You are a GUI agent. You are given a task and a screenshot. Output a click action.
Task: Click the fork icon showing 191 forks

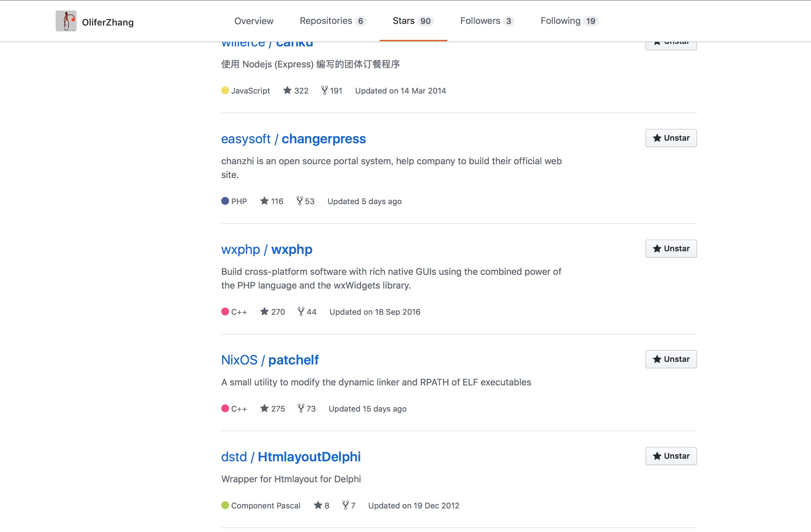[x=324, y=91]
